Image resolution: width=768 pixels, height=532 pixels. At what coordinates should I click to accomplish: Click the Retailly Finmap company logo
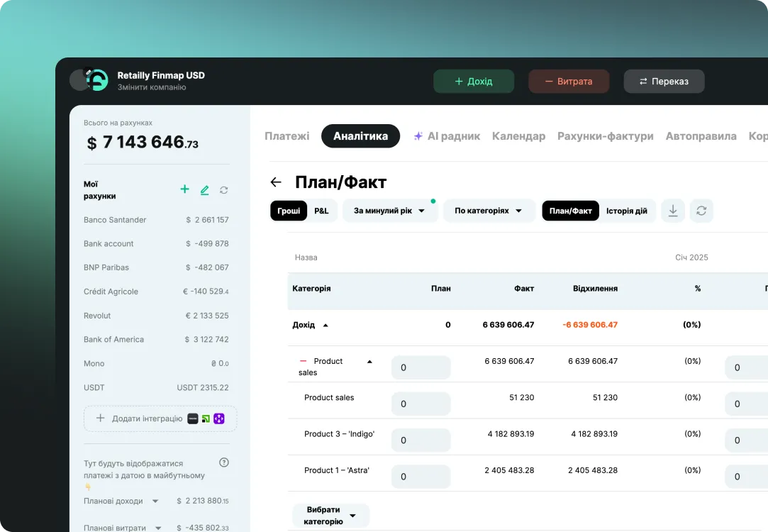pyautogui.click(x=96, y=79)
